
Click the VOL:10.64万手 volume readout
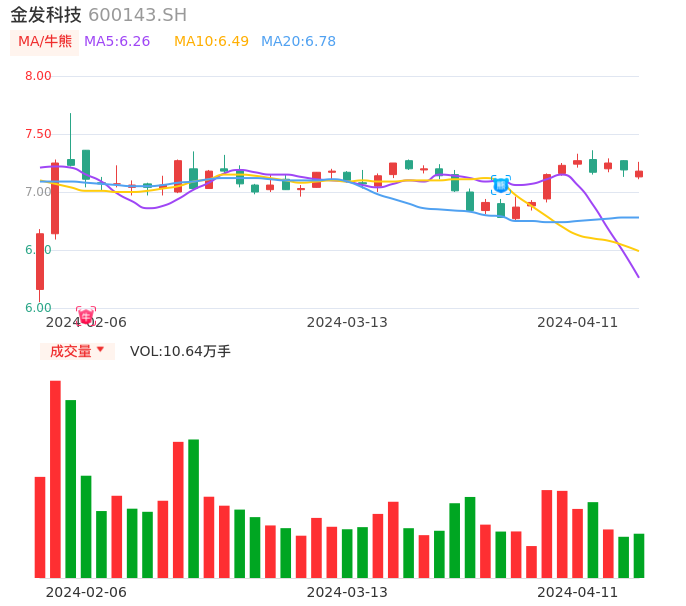click(x=180, y=351)
